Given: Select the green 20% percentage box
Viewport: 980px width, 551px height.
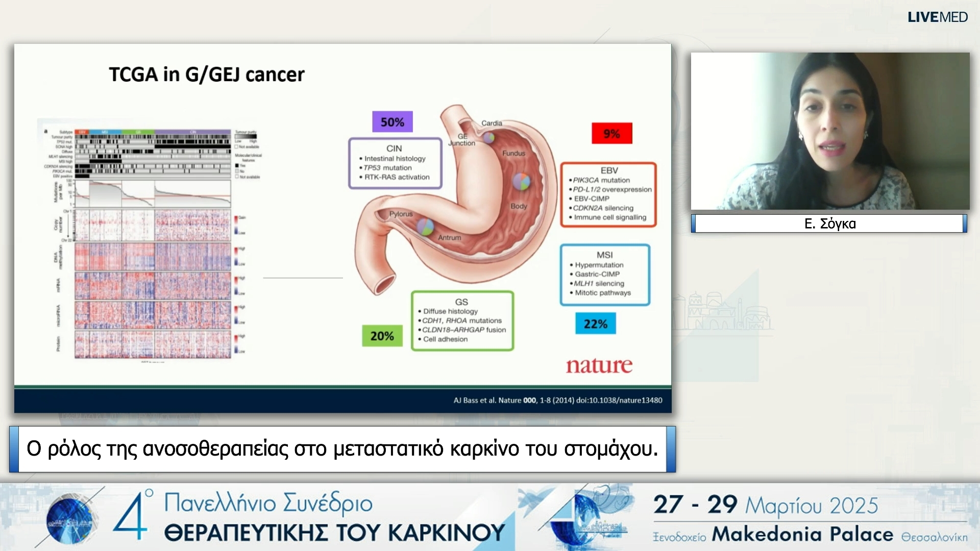Looking at the screenshot, I should [x=382, y=336].
